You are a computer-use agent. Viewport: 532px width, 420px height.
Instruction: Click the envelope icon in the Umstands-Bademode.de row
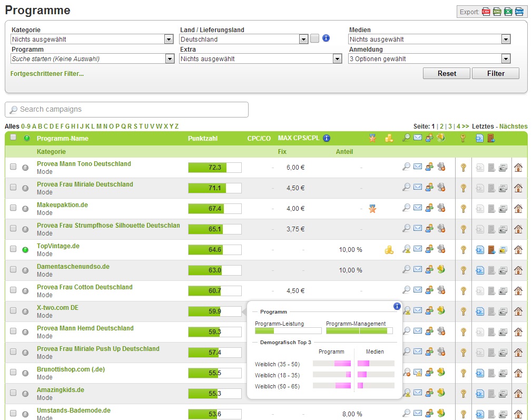tap(418, 413)
